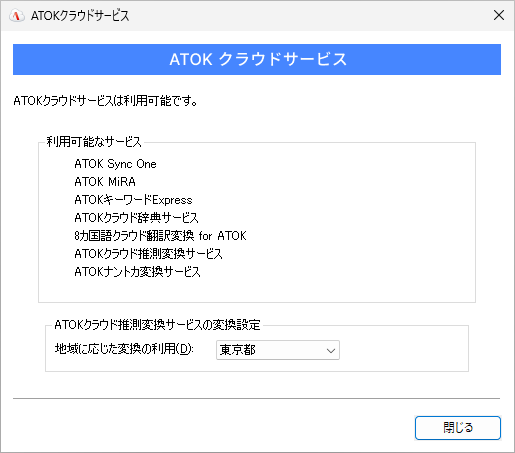515x453 pixels.
Task: Select ATOK MiRA service entry
Action: [105, 182]
